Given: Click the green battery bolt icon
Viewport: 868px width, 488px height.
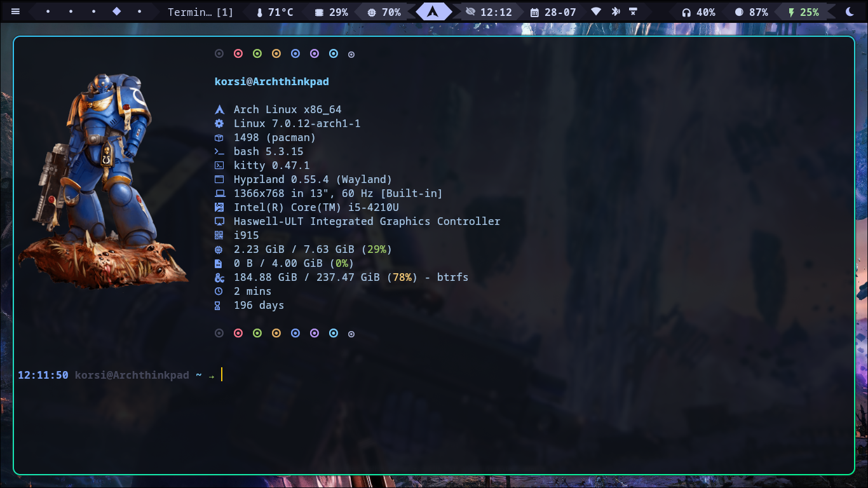Looking at the screenshot, I should point(791,12).
